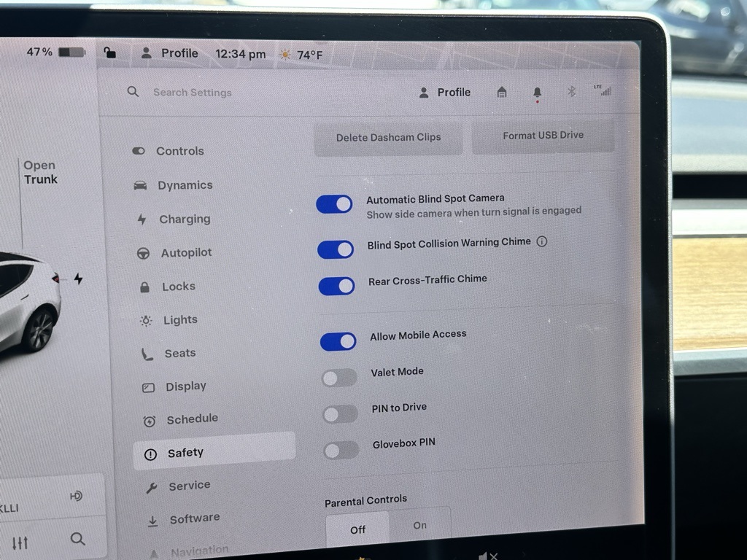
Task: Focus the Search Settings field
Action: tap(193, 93)
